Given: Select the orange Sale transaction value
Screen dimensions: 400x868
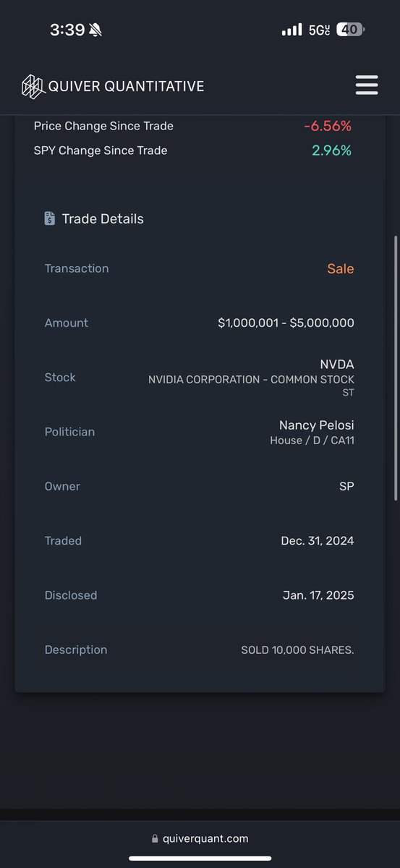Looking at the screenshot, I should click(x=341, y=268).
